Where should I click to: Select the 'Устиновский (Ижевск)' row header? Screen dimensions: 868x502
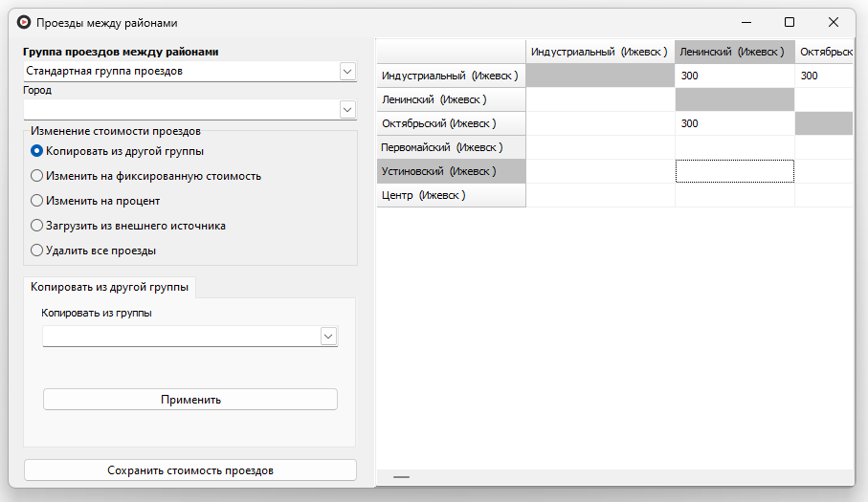[451, 171]
